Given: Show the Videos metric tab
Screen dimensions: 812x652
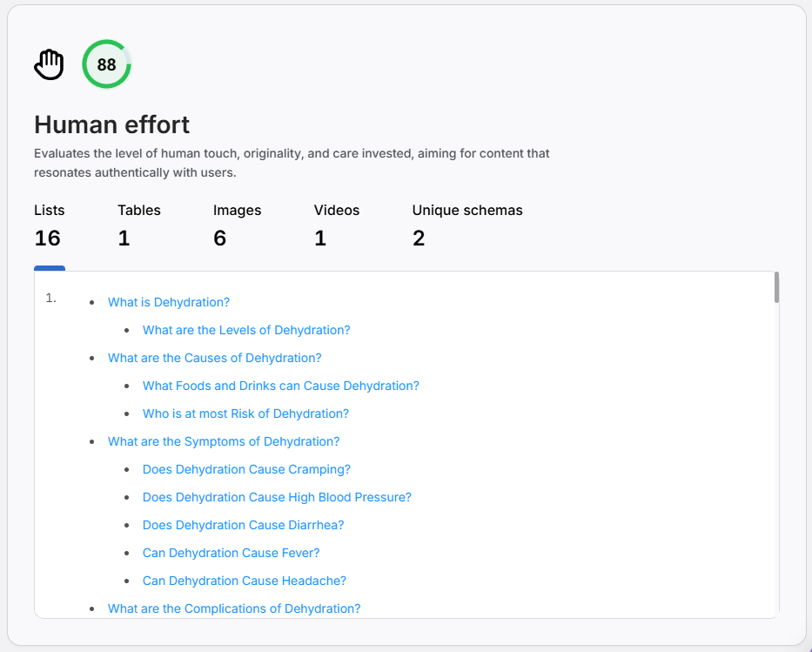Looking at the screenshot, I should pyautogui.click(x=336, y=225).
